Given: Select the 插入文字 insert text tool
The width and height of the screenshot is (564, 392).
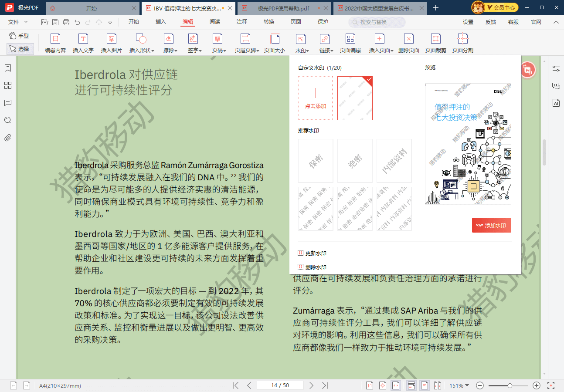Looking at the screenshot, I should point(83,44).
